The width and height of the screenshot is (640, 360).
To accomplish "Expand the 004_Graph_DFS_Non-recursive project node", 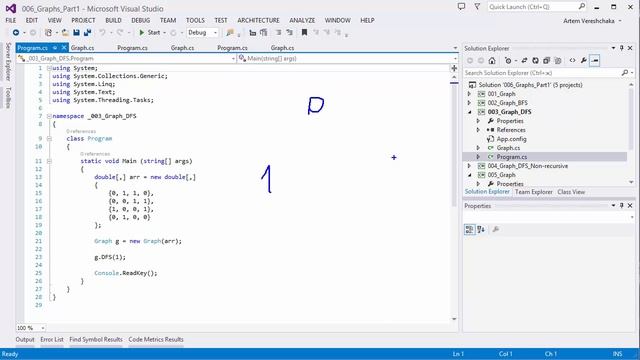I will pyautogui.click(x=469, y=166).
